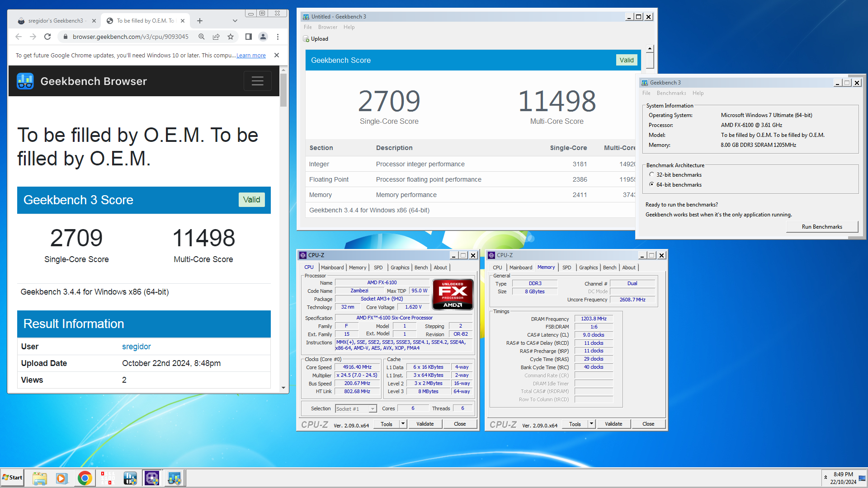Open Windows Explorer from taskbar
The width and height of the screenshot is (868, 488).
[x=40, y=478]
